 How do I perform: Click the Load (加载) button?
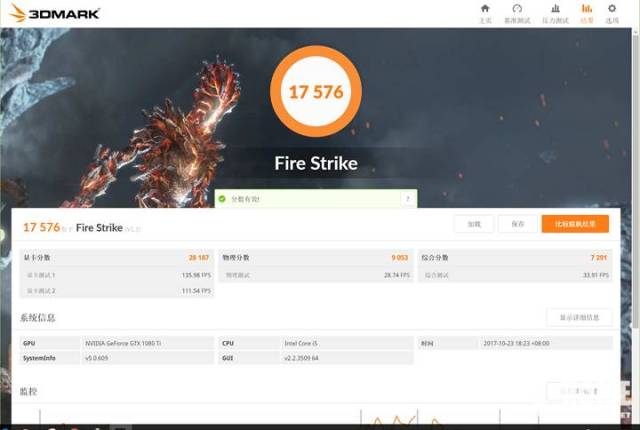coord(474,224)
